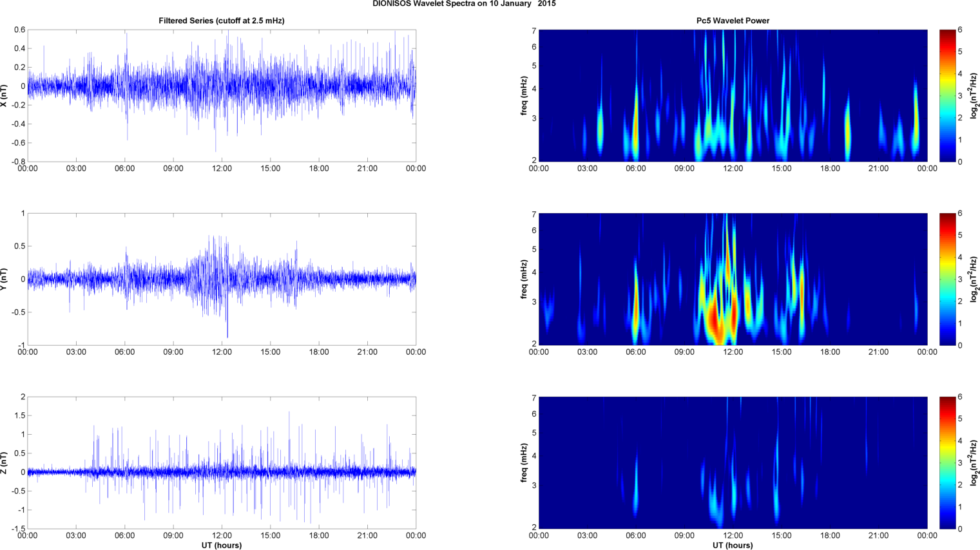Click the colorbar beside the Y wavelet spectrogram
This screenshot has width=980, height=550.
point(948,279)
